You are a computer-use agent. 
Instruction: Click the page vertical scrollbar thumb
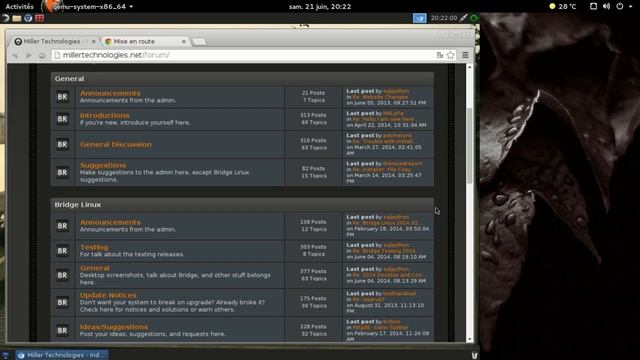[x=469, y=145]
